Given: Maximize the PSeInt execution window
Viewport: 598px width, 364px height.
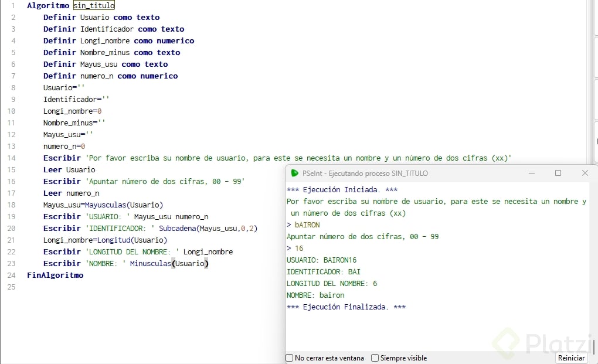Looking at the screenshot, I should (x=558, y=173).
